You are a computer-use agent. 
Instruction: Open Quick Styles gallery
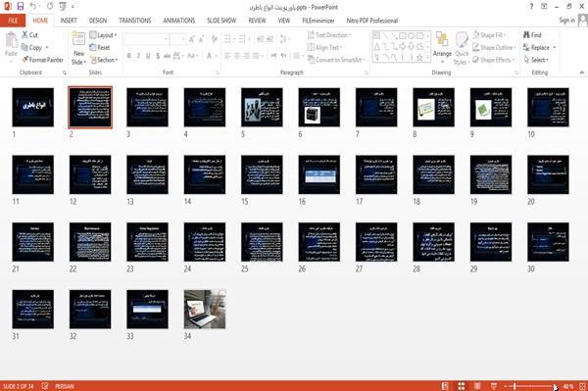pos(462,48)
